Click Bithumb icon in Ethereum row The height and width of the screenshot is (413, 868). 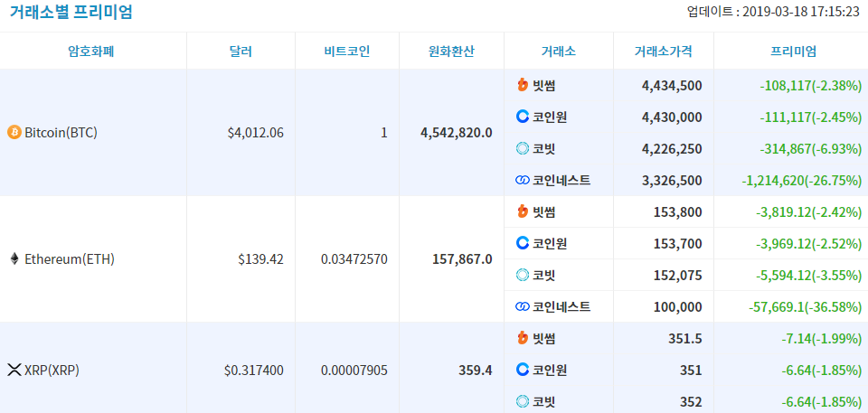pos(522,211)
